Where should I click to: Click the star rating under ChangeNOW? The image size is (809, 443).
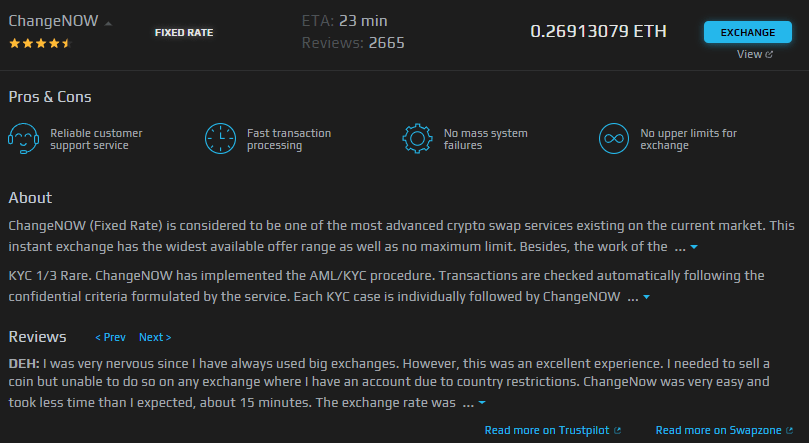pyautogui.click(x=39, y=43)
